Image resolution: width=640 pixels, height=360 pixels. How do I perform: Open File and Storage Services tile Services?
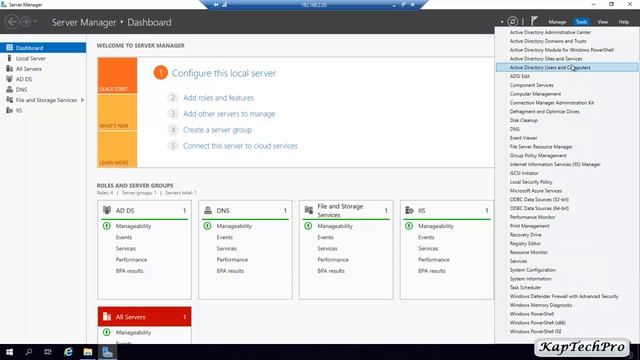click(x=327, y=248)
